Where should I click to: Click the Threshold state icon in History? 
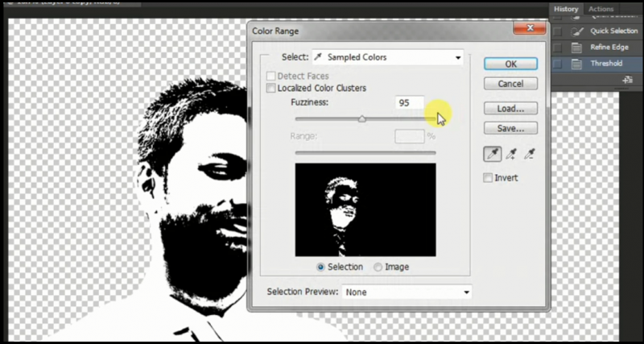(577, 64)
